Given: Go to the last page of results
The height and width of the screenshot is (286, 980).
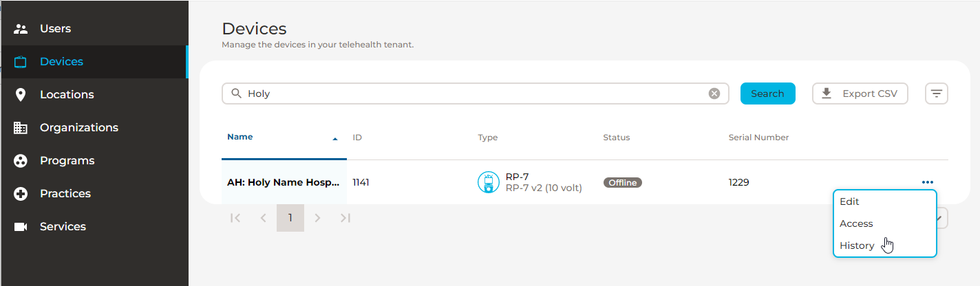Looking at the screenshot, I should coord(345,218).
